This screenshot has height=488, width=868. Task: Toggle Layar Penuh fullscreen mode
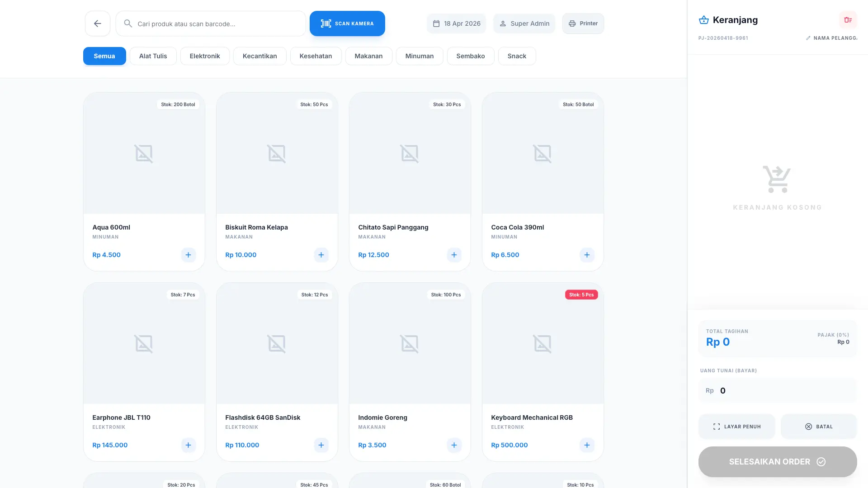coord(737,427)
